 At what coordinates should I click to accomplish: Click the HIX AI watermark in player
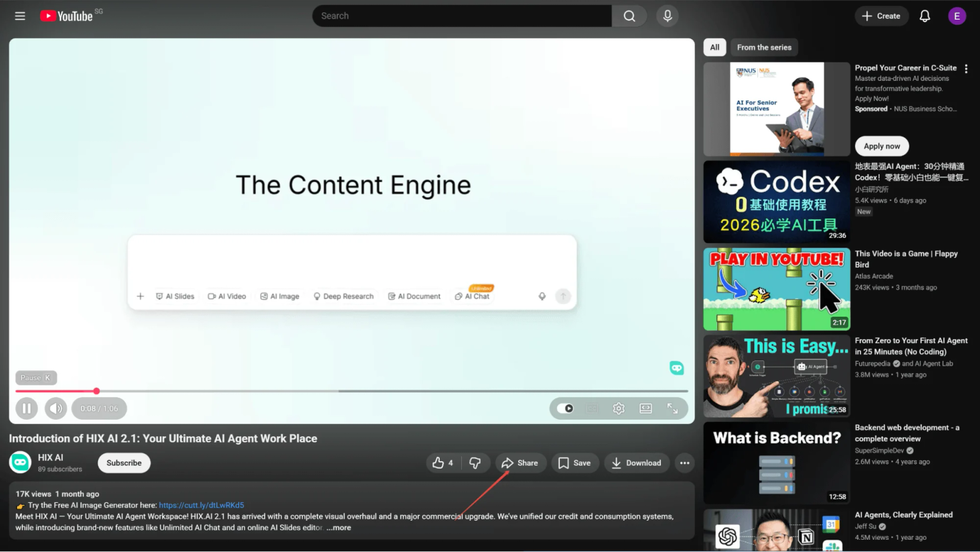(676, 368)
